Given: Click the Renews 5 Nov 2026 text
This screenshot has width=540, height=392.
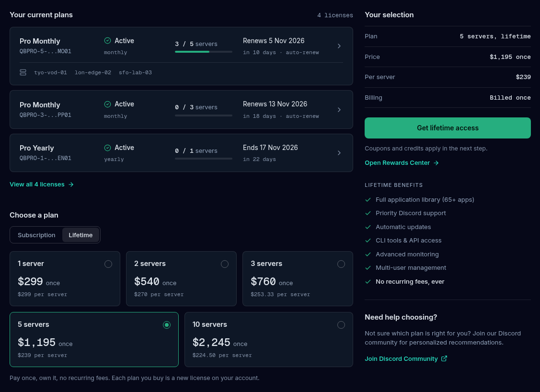Looking at the screenshot, I should tap(274, 41).
